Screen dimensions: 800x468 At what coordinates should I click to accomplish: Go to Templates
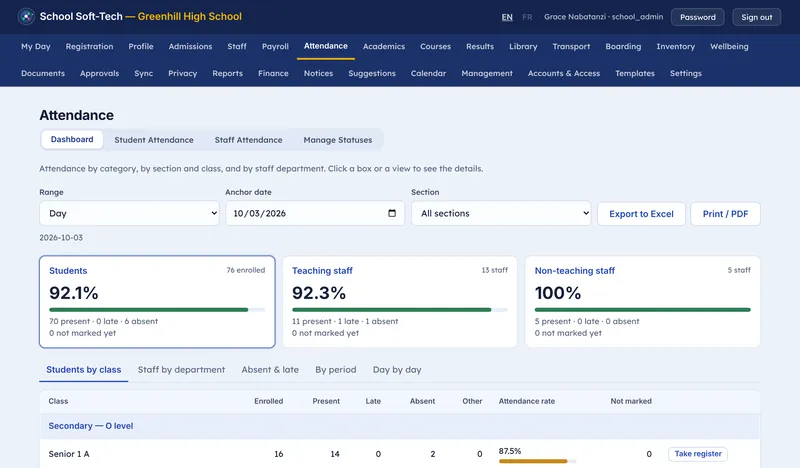pos(635,73)
